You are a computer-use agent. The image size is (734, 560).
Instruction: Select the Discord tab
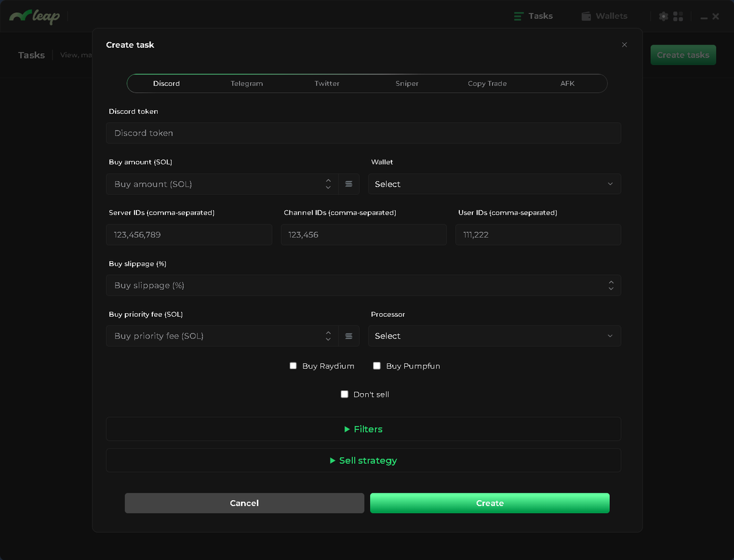(166, 83)
